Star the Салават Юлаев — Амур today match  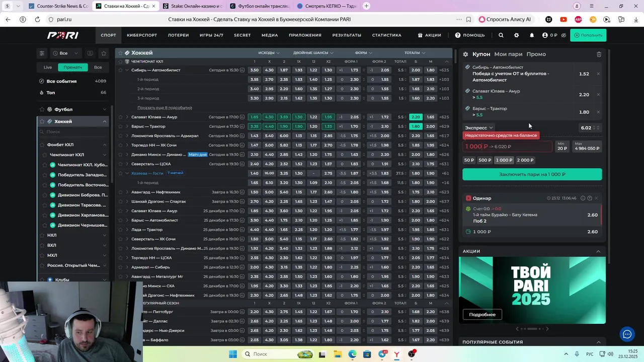click(x=120, y=117)
